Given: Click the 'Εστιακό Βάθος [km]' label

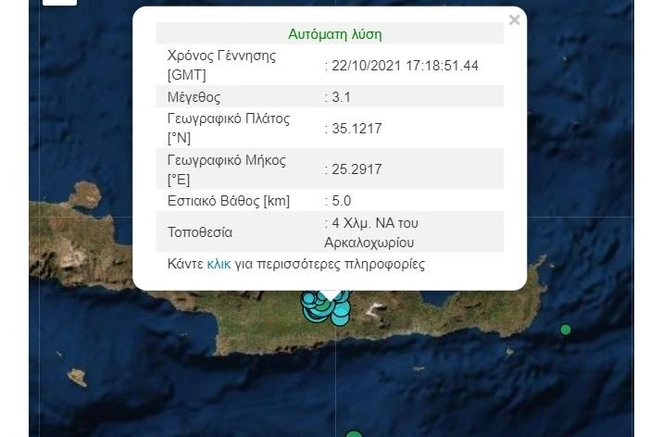Looking at the screenshot, I should tap(228, 201).
